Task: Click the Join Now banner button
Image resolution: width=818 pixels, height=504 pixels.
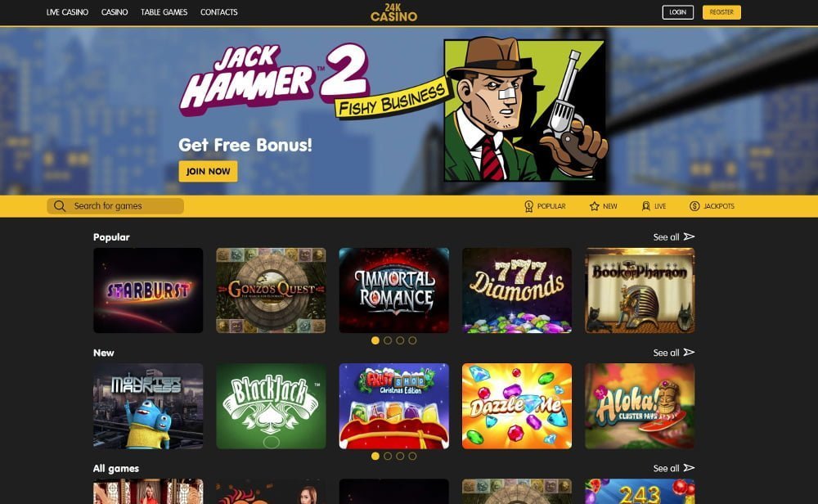Action: pyautogui.click(x=208, y=171)
